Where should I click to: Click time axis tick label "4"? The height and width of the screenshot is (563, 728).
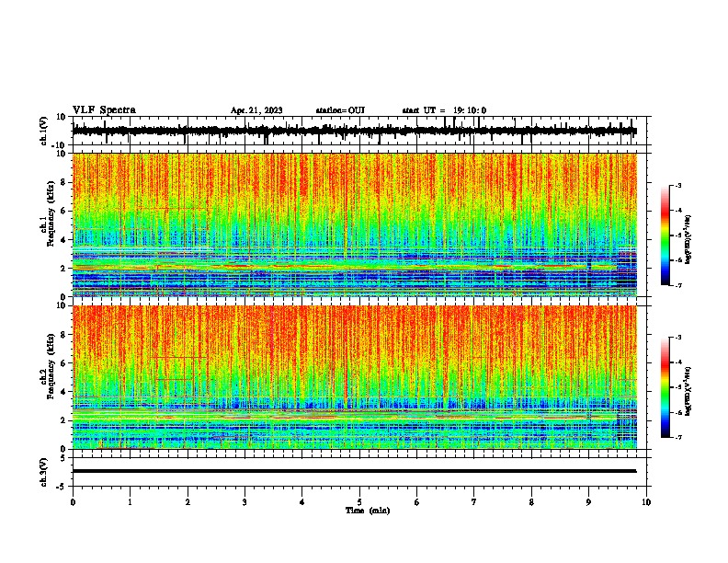tap(302, 502)
